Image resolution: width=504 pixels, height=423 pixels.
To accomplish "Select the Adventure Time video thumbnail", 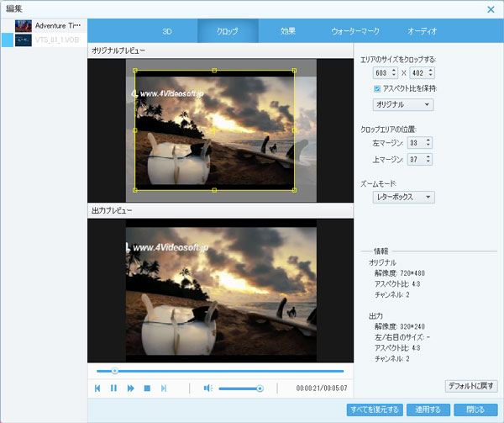I will (x=24, y=26).
